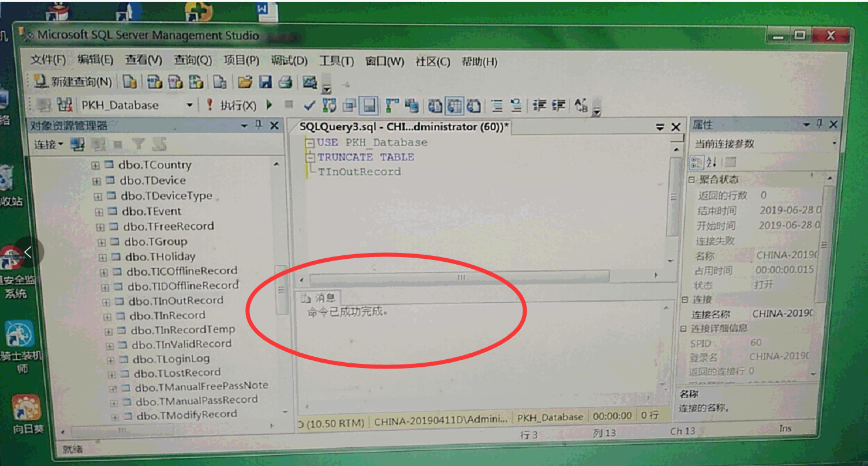The width and height of the screenshot is (868, 466).
Task: Execute the query with 执行(X)
Action: click(231, 106)
